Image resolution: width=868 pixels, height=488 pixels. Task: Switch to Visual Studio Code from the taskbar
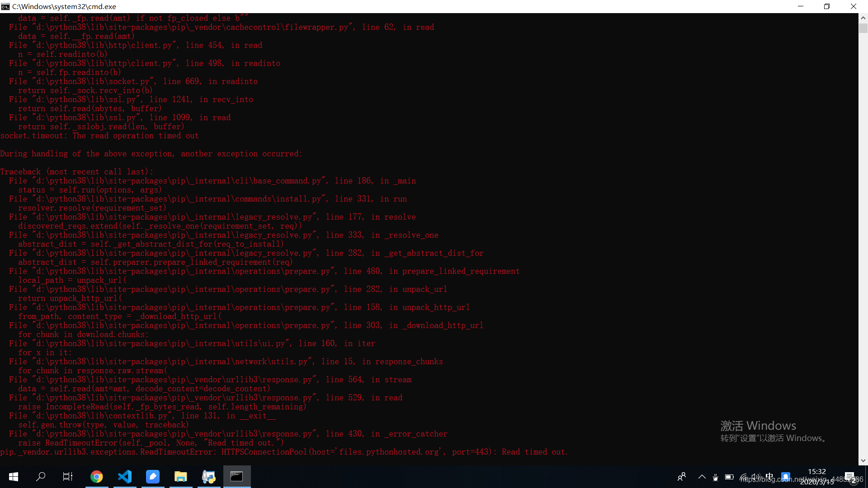point(125,476)
